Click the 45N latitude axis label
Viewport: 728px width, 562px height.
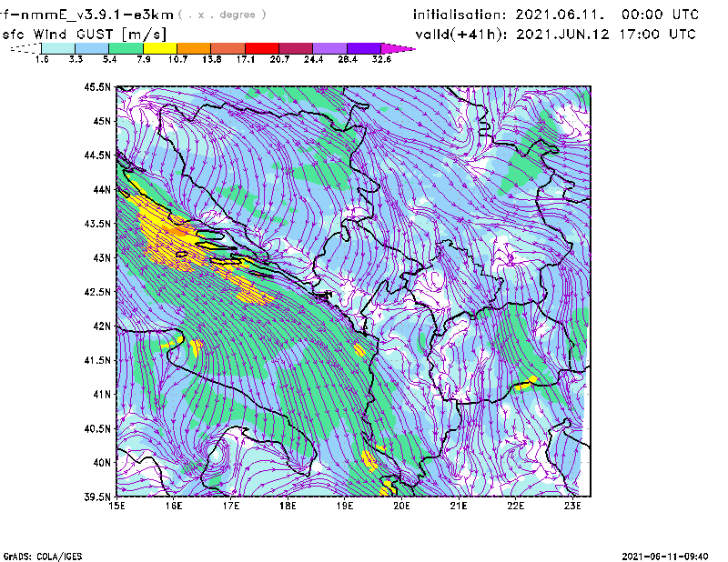point(102,121)
